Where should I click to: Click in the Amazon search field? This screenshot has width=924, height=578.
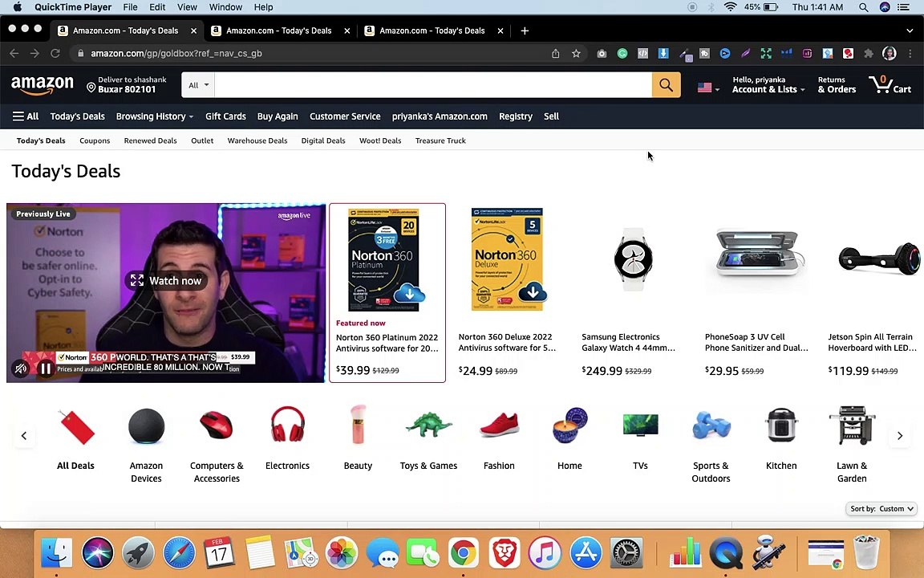point(433,85)
